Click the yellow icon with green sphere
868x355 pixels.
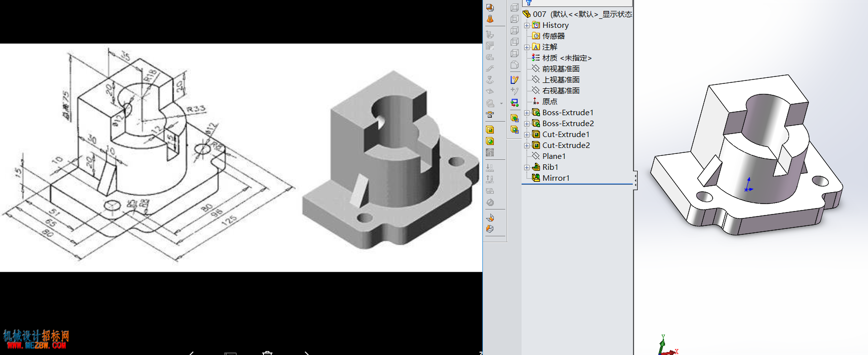coord(490,142)
